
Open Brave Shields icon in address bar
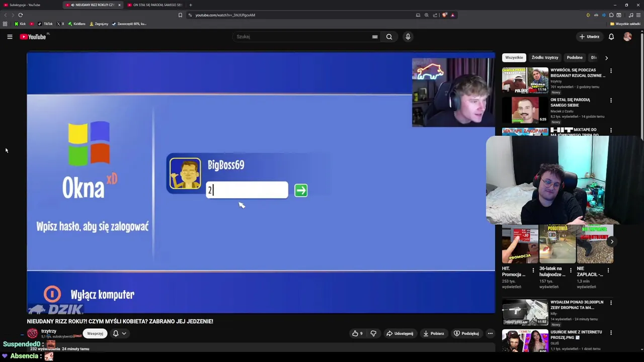click(445, 15)
